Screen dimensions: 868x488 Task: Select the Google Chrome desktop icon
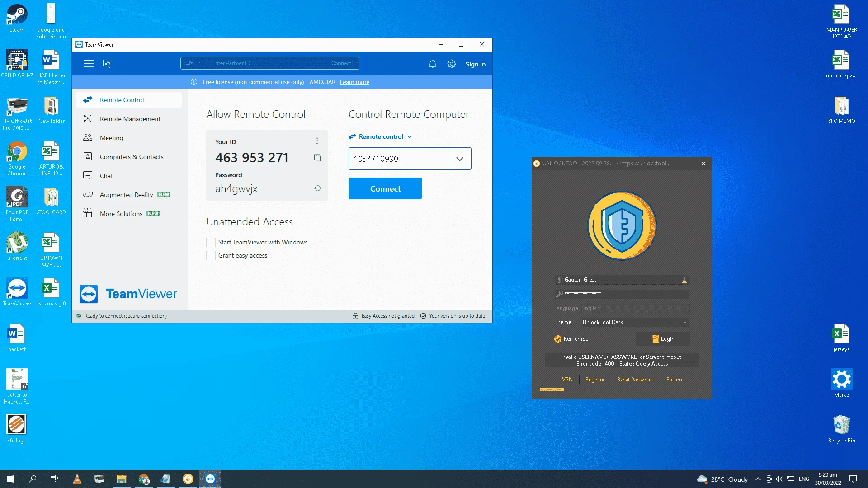(x=17, y=159)
